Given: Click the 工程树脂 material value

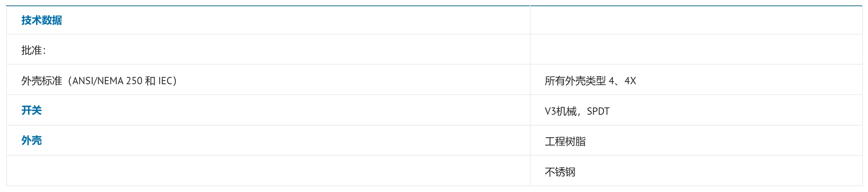Looking at the screenshot, I should click(565, 141).
